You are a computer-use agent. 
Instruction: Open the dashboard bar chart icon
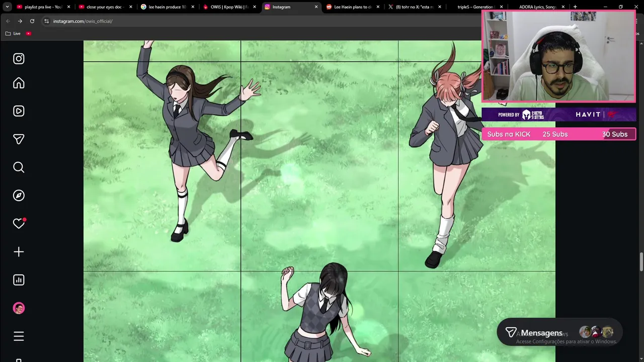coord(19,280)
